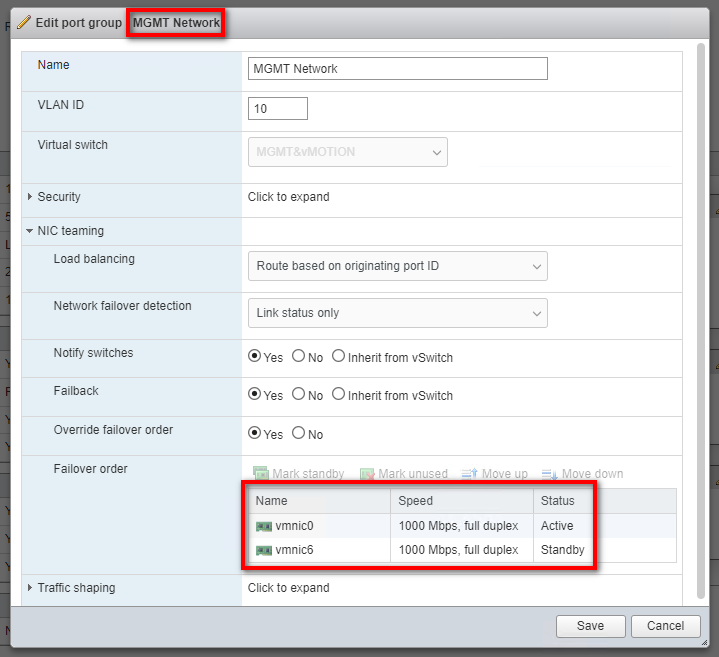Select the vmnic0 adapter icon
The height and width of the screenshot is (657, 719).
pyautogui.click(x=264, y=526)
